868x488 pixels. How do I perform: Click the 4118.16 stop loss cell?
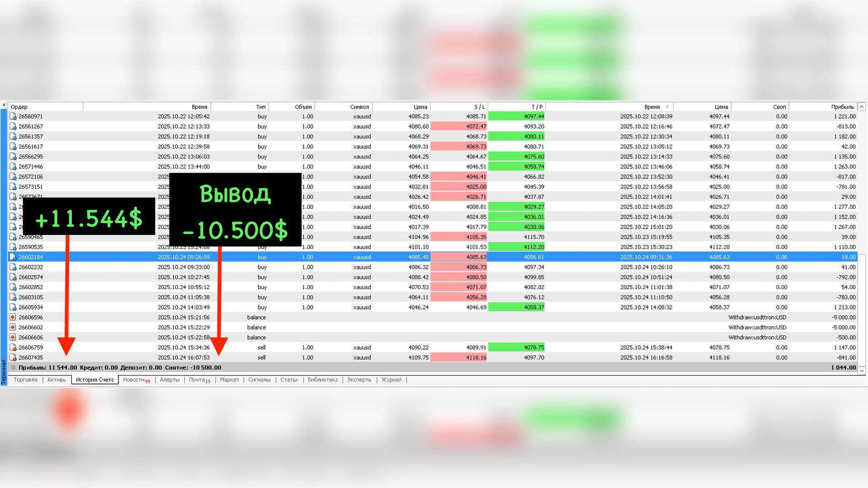pos(459,357)
